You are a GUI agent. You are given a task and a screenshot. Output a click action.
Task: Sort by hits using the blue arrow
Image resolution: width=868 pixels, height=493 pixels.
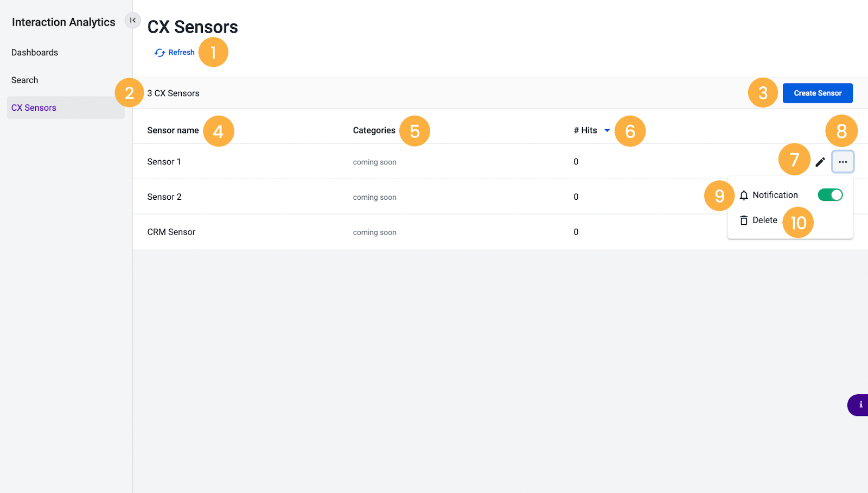tap(607, 131)
